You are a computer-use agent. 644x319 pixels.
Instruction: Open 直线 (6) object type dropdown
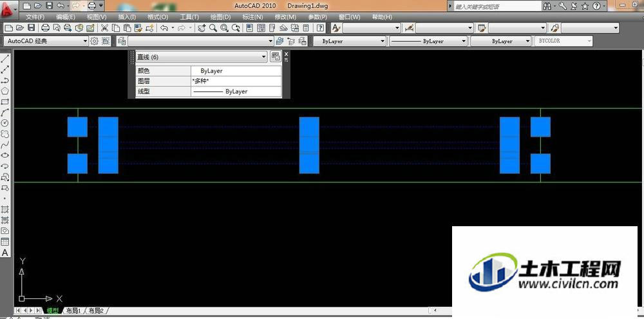202,57
